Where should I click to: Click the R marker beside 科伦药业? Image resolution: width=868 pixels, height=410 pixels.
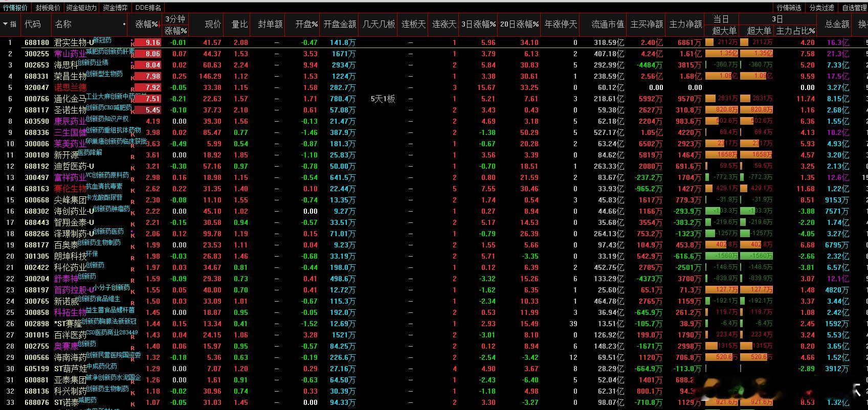point(133,269)
